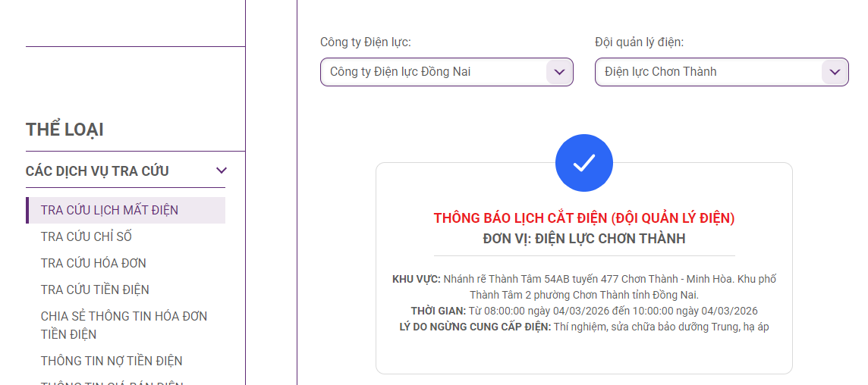Click the KHU VỰC outage area text
The height and width of the screenshot is (385, 868).
(583, 286)
